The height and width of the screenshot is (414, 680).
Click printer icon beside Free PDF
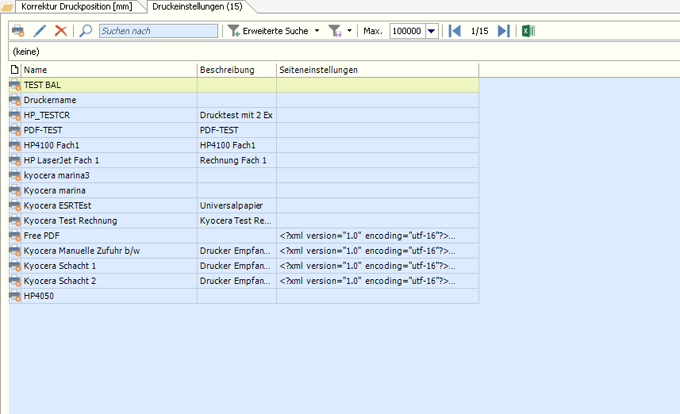pyautogui.click(x=15, y=236)
